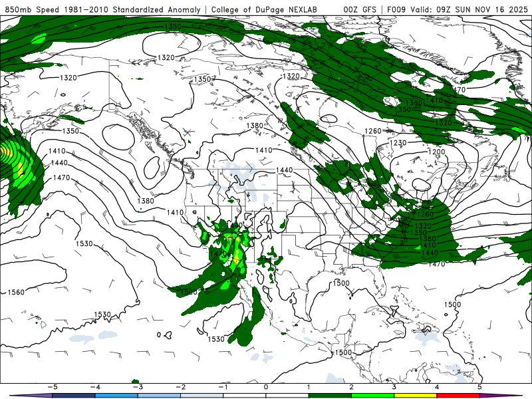Click the "1230" contour label

(x=398, y=143)
